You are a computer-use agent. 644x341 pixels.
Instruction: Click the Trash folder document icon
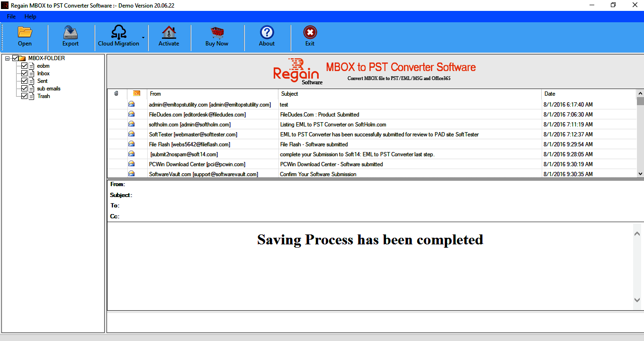click(32, 96)
